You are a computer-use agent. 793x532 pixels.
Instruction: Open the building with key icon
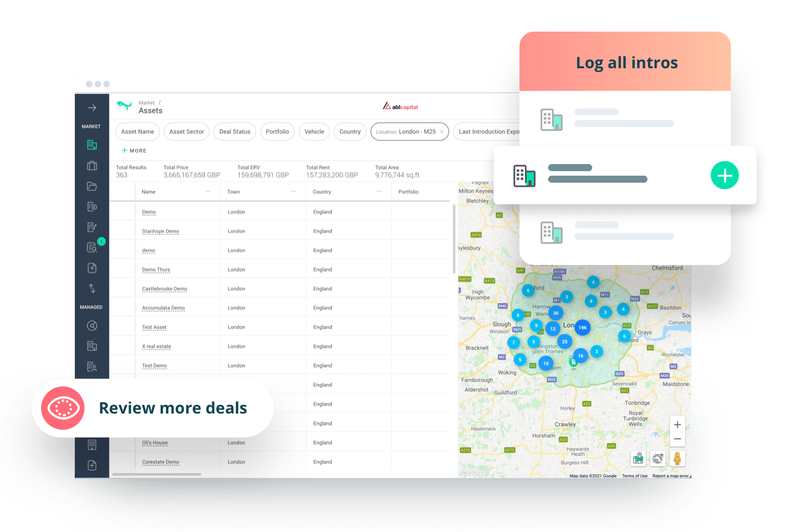92,227
